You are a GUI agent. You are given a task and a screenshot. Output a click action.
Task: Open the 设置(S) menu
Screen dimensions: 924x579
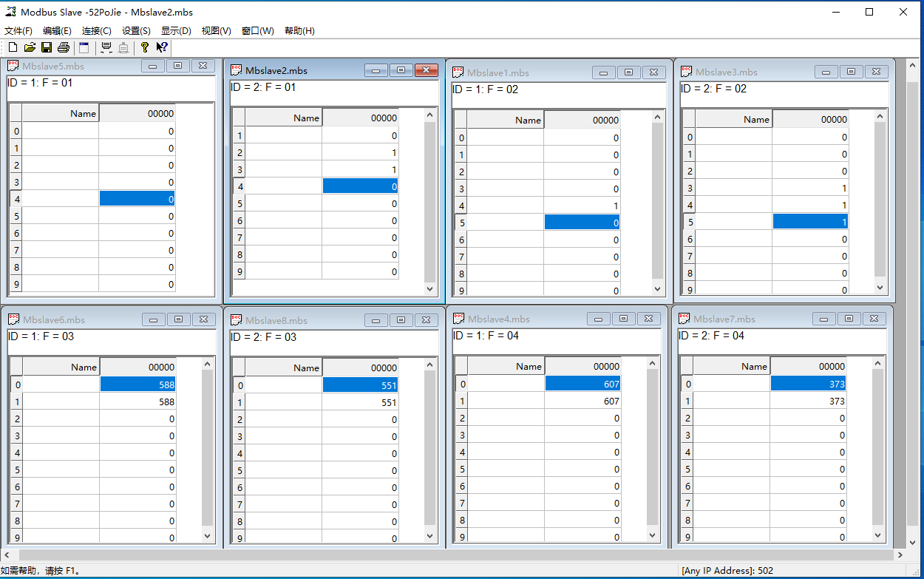pyautogui.click(x=136, y=31)
